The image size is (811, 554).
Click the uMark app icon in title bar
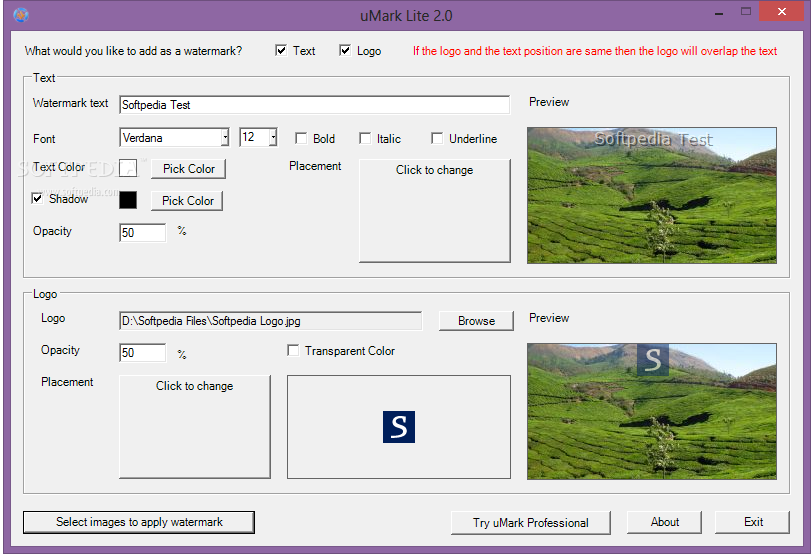(21, 15)
